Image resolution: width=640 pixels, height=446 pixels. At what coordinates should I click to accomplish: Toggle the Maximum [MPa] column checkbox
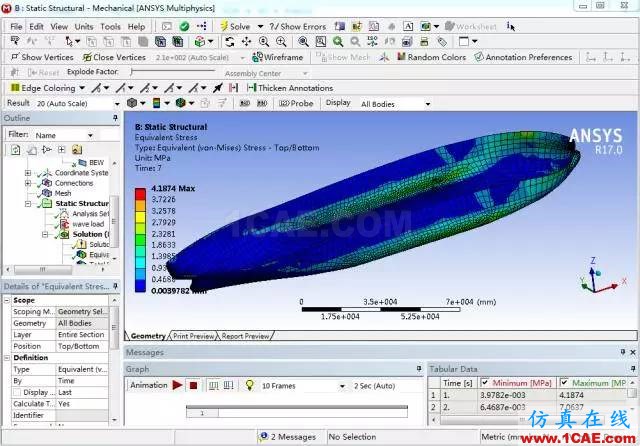tap(564, 383)
